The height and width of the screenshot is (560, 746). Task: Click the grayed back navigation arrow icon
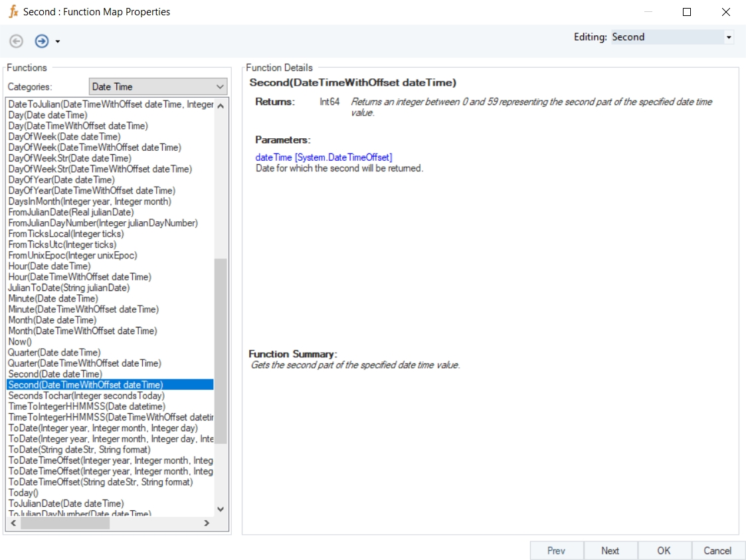pyautogui.click(x=16, y=41)
